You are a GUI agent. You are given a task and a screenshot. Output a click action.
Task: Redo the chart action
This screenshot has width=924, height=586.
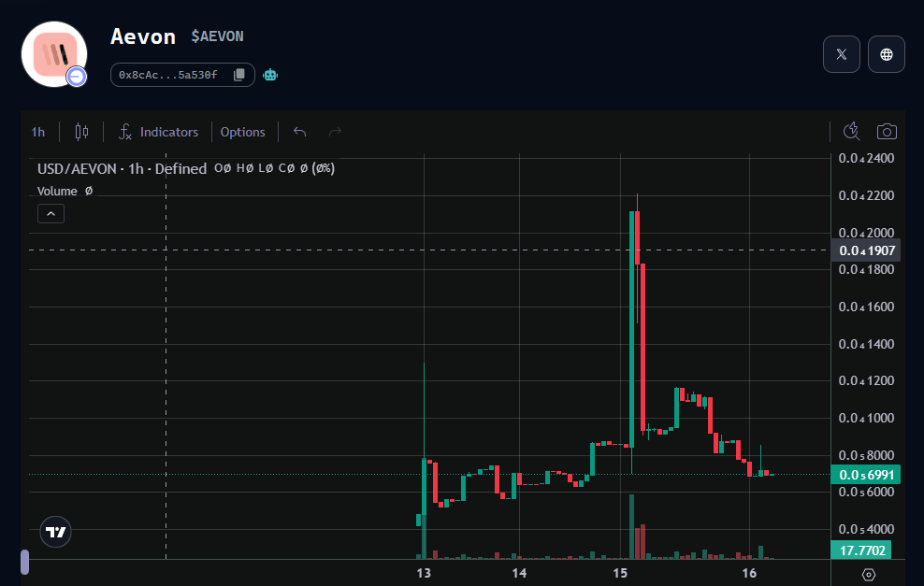[335, 132]
